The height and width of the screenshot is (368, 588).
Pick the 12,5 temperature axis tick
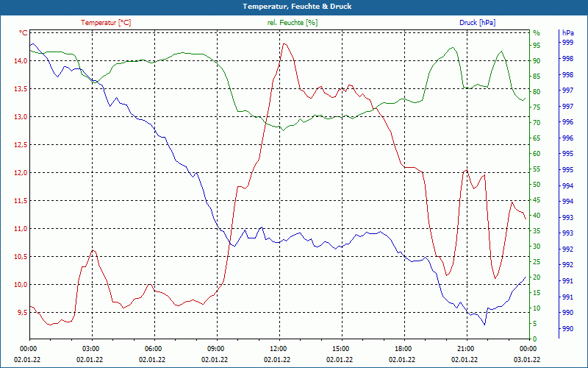(x=21, y=145)
